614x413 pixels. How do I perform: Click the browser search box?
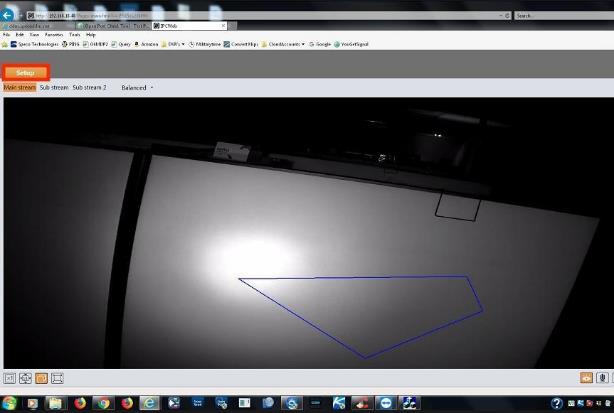point(560,16)
